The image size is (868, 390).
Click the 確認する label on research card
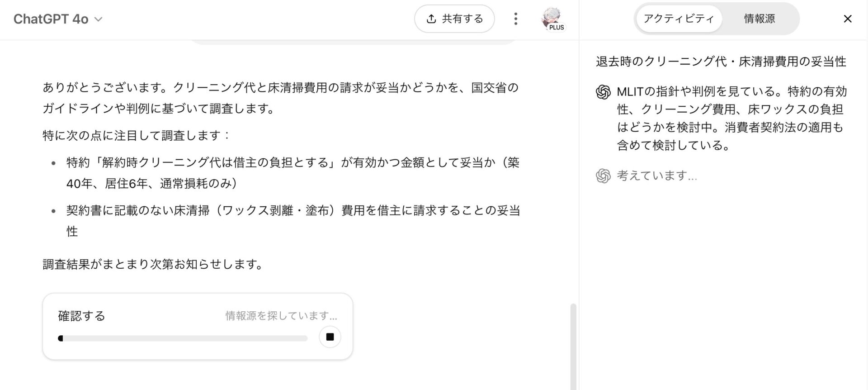coord(81,316)
